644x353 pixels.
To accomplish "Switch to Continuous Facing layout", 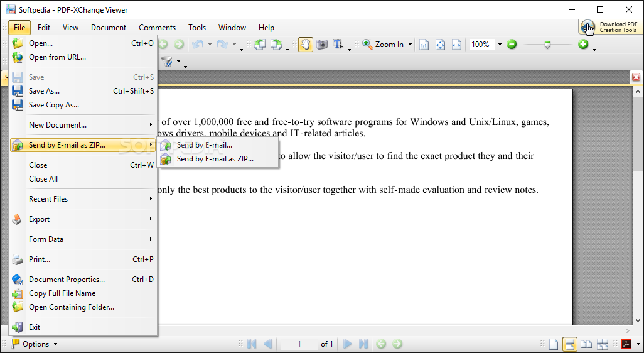I will (602, 344).
